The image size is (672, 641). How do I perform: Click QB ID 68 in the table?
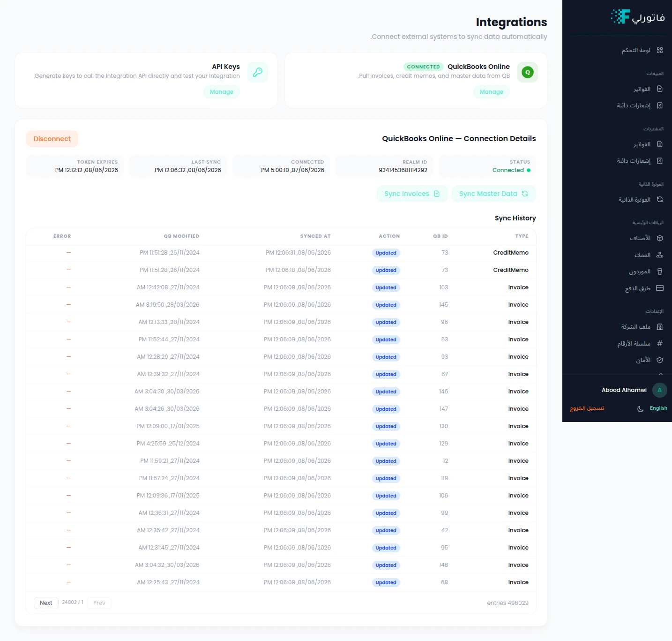point(445,582)
